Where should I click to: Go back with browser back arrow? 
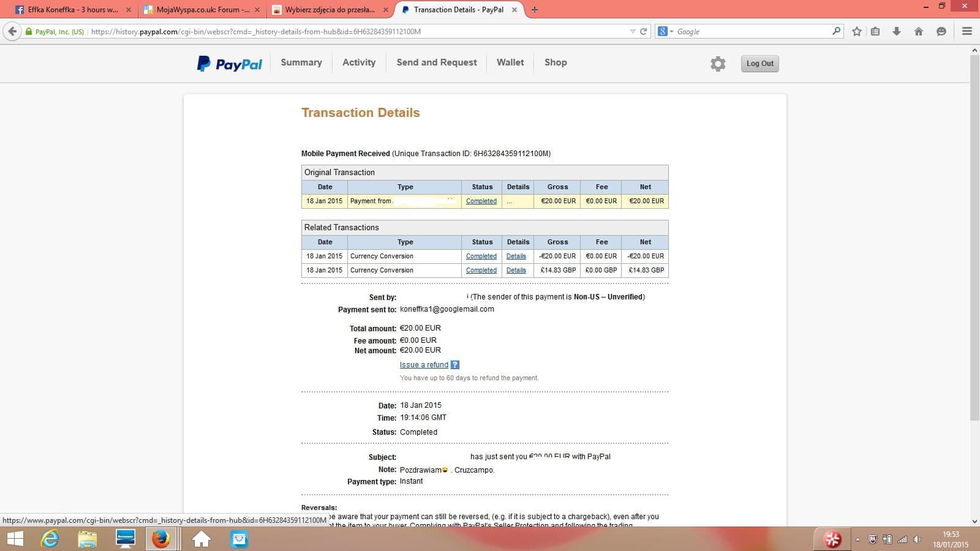(12, 31)
